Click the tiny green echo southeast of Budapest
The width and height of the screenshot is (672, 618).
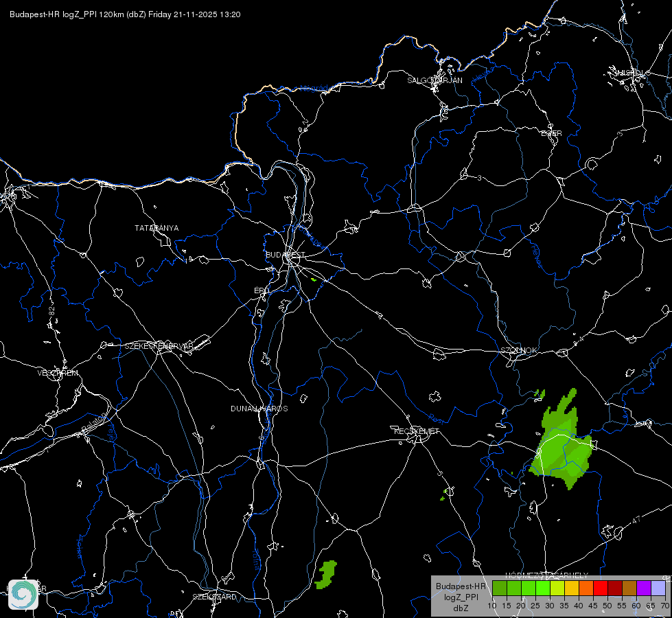[x=314, y=279]
